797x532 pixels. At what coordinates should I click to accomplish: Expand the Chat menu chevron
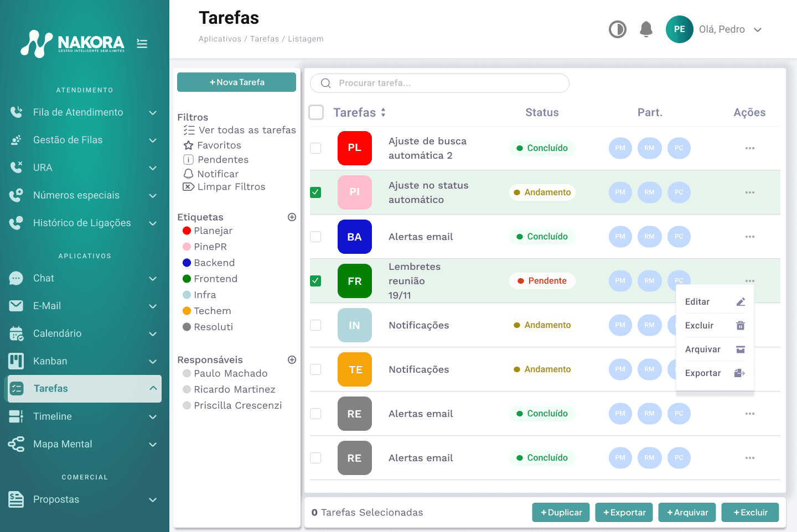point(153,279)
